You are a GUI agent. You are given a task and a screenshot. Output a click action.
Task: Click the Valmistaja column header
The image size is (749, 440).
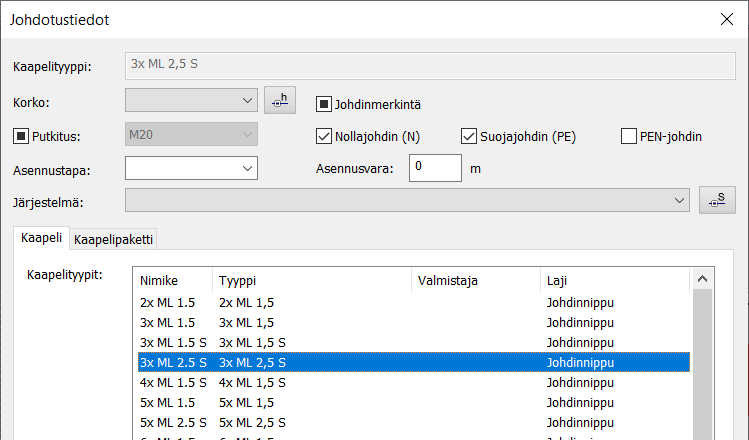(475, 281)
